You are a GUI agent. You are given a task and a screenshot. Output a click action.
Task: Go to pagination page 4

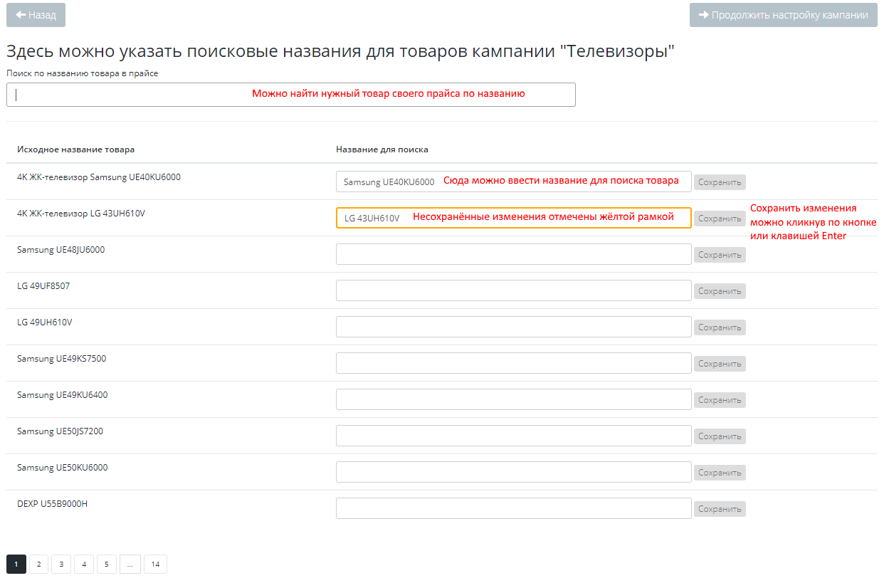(84, 565)
